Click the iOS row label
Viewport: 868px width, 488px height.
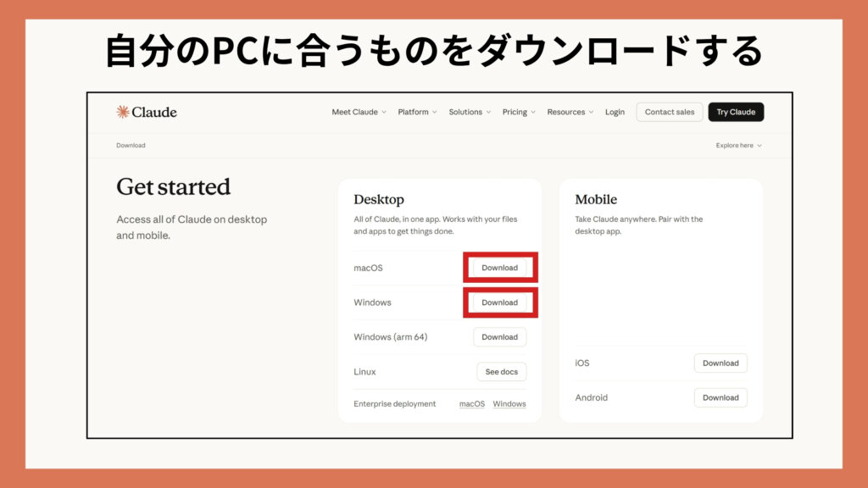581,363
